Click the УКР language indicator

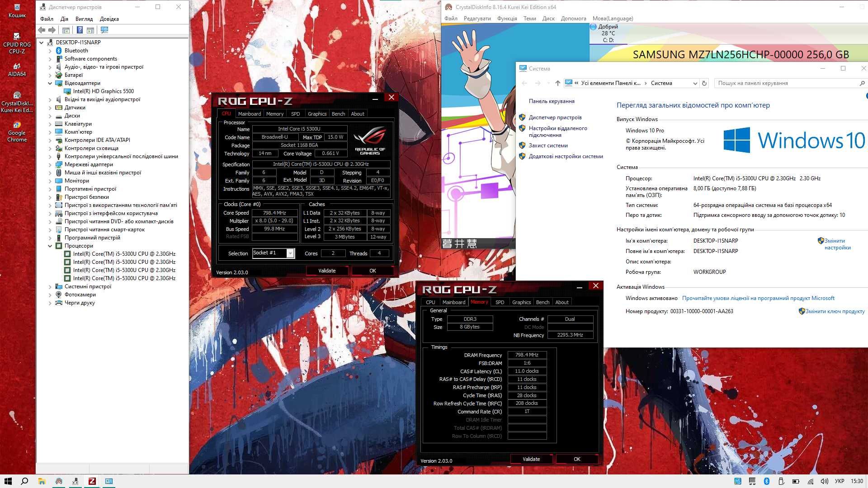click(840, 481)
